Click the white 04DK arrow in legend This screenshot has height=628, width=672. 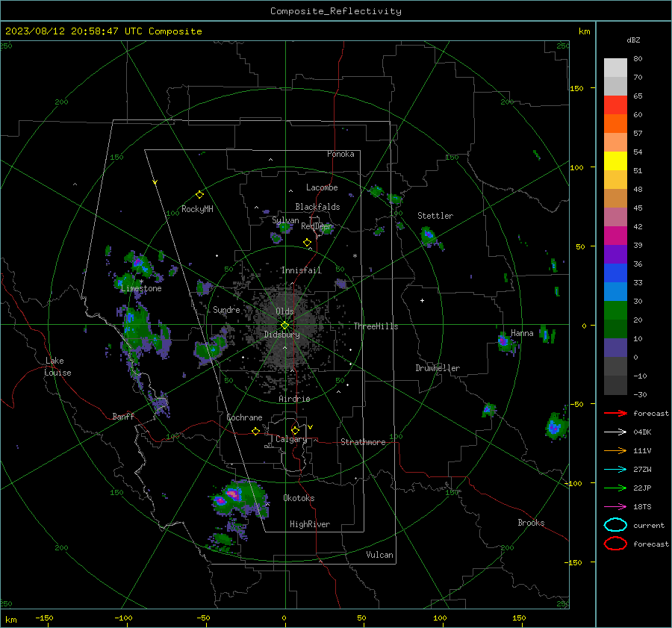615,432
